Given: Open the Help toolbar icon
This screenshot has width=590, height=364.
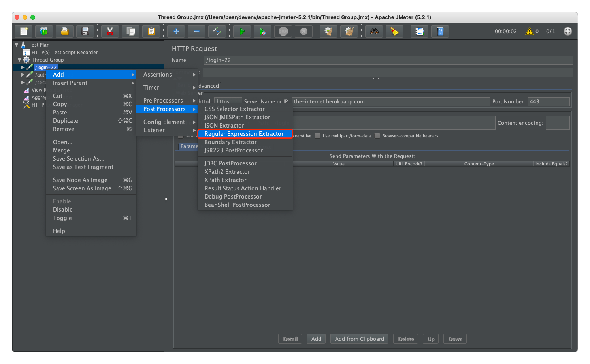Looking at the screenshot, I should [x=440, y=31].
